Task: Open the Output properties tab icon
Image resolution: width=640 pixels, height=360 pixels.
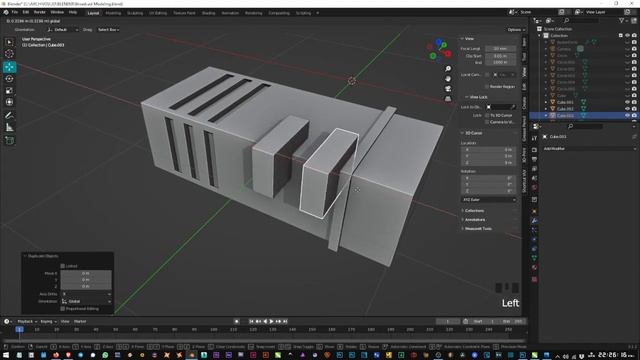Action: [534, 159]
